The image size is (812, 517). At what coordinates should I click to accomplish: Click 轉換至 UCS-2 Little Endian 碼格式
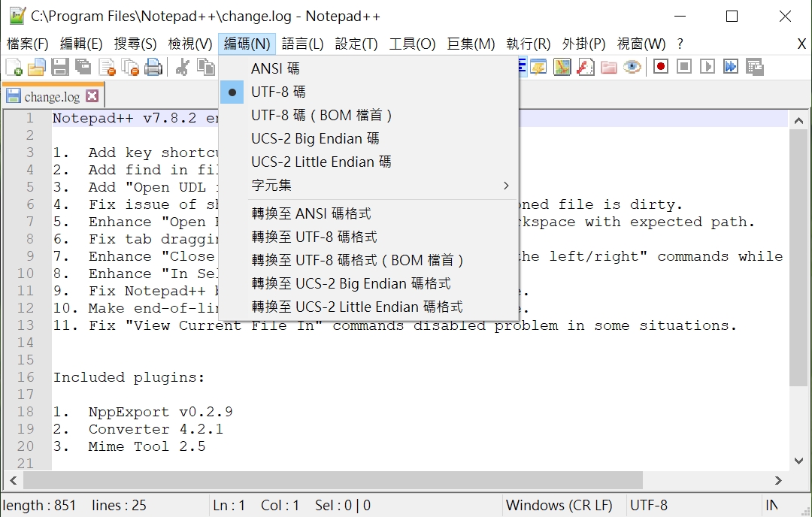point(368,307)
